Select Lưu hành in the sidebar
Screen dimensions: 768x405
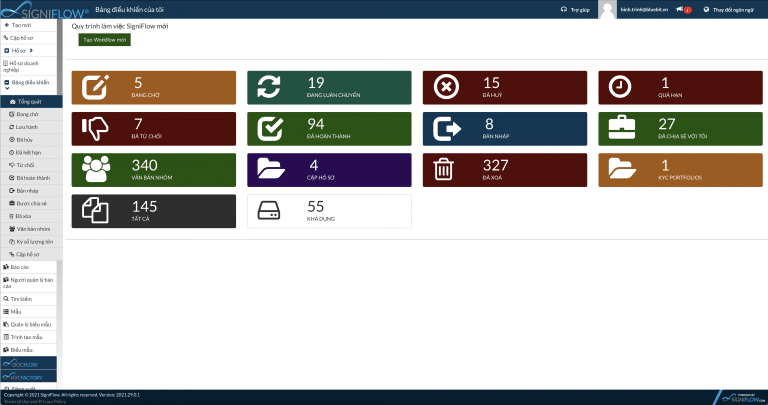(28, 127)
